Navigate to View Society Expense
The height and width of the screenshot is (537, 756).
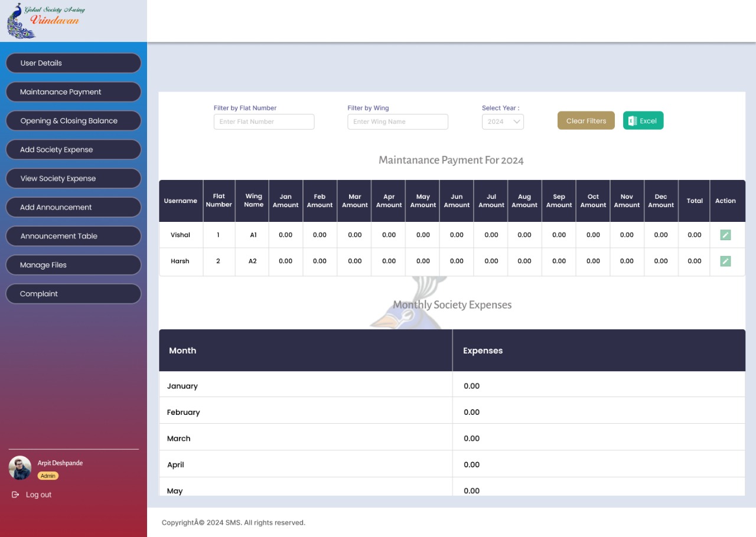click(x=73, y=179)
